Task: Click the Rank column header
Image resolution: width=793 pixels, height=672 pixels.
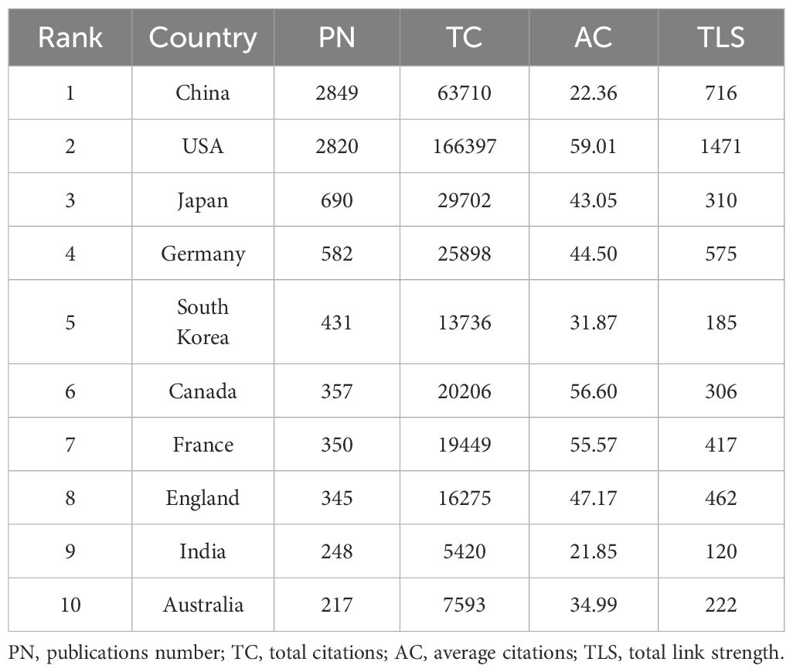Action: click(x=70, y=37)
